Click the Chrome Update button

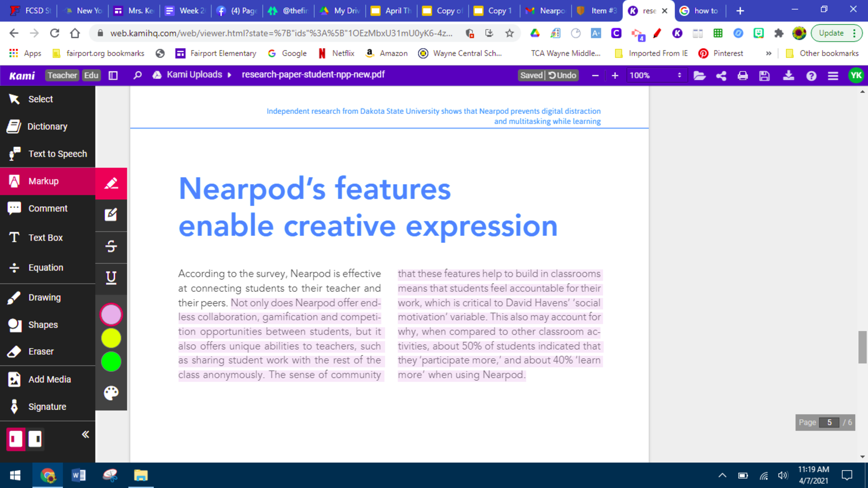tap(831, 33)
